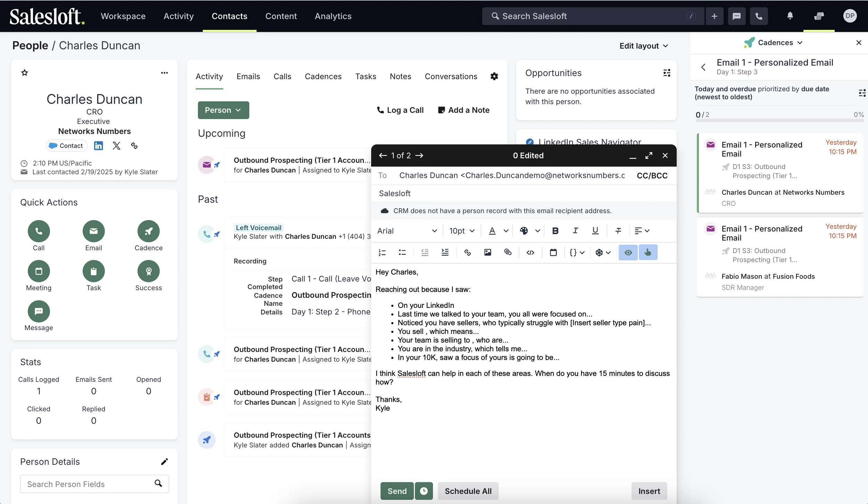The image size is (868, 504).
Task: Start a Call from Quick Actions
Action: pos(39,231)
